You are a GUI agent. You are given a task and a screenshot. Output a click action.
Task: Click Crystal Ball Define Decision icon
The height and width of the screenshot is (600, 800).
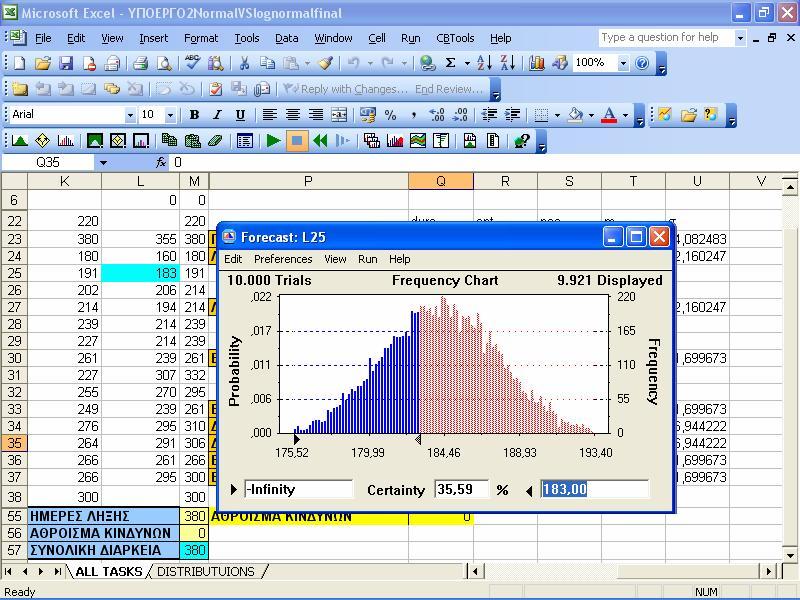coord(42,140)
